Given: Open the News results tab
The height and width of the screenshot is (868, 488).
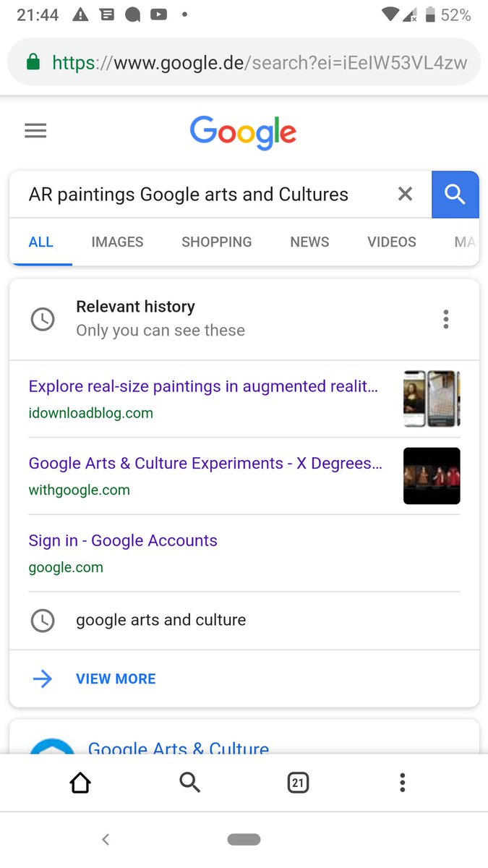Looking at the screenshot, I should click(x=309, y=242).
